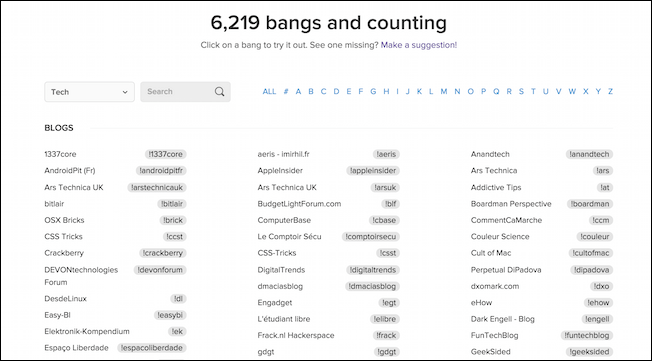Click the !at bang tag
Viewport: 652px width, 361px height.
(605, 188)
